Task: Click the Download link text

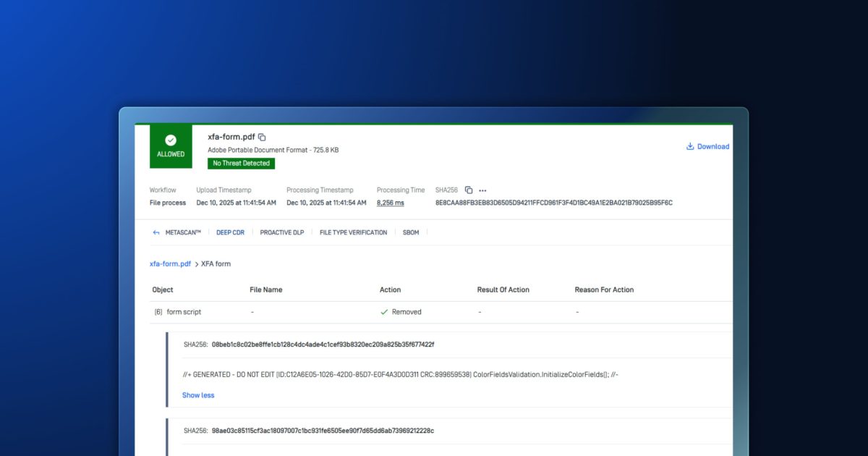Action: click(x=712, y=146)
